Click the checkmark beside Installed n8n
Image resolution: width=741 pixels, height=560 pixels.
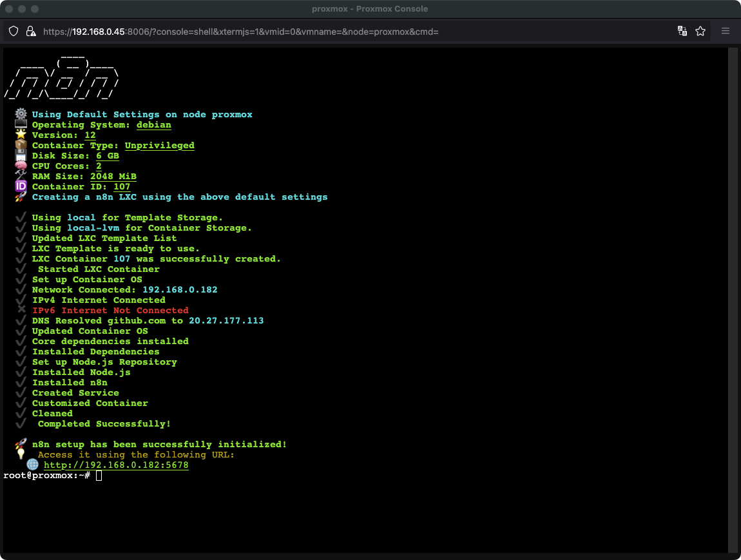click(x=21, y=382)
